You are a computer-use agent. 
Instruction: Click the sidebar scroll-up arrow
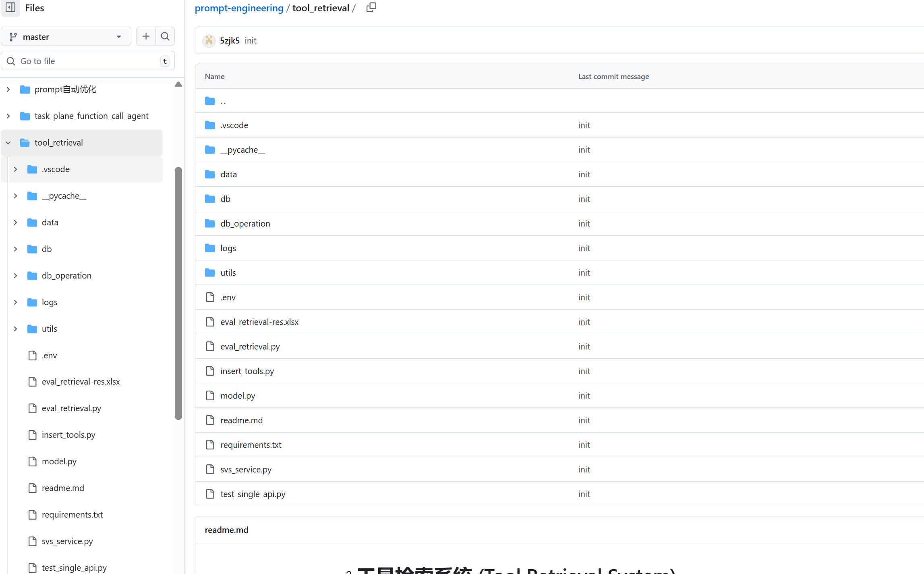(x=178, y=84)
